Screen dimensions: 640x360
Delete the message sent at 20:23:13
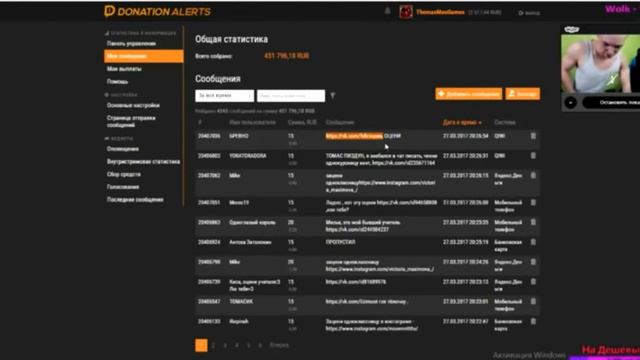tap(533, 282)
